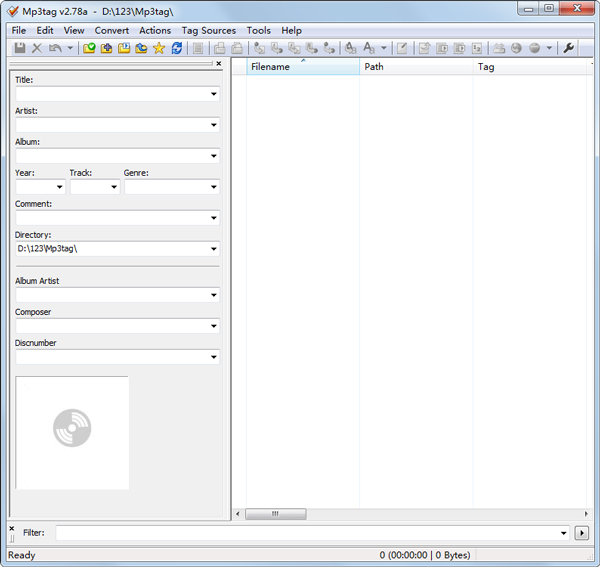Open the Undo history dropdown arrow
The image size is (600, 567).
pos(70,48)
